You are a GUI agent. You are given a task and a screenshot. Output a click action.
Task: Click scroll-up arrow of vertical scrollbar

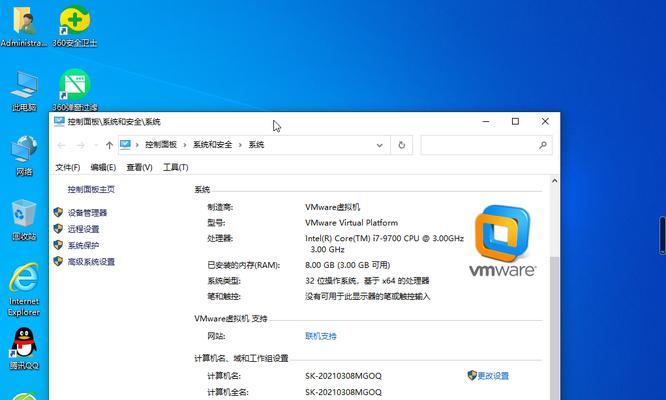pos(554,181)
